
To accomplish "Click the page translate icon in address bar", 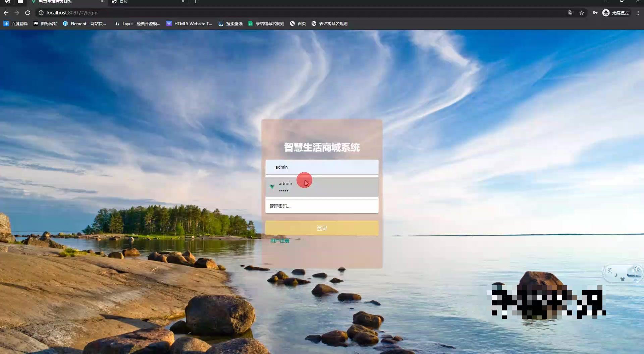I will [571, 13].
